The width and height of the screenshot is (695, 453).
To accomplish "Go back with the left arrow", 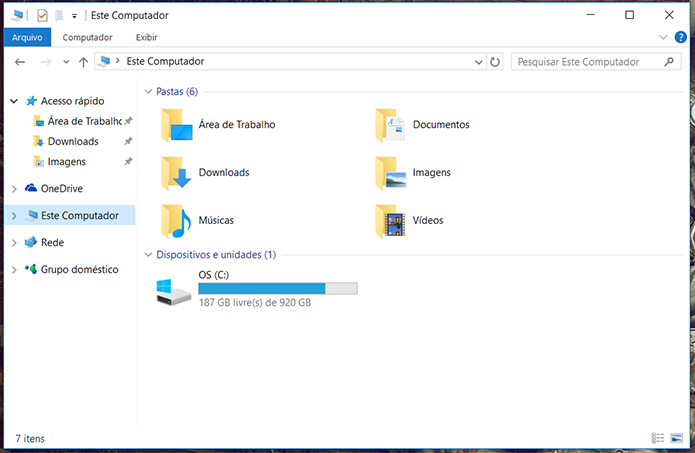I will 20,62.
